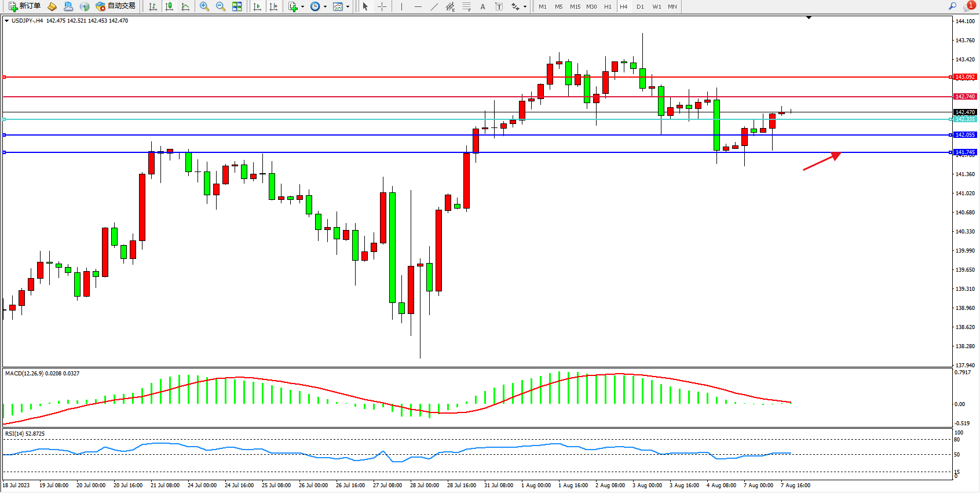Switch chart to bar chart mode
This screenshot has width=980, height=493.
pyautogui.click(x=153, y=6)
